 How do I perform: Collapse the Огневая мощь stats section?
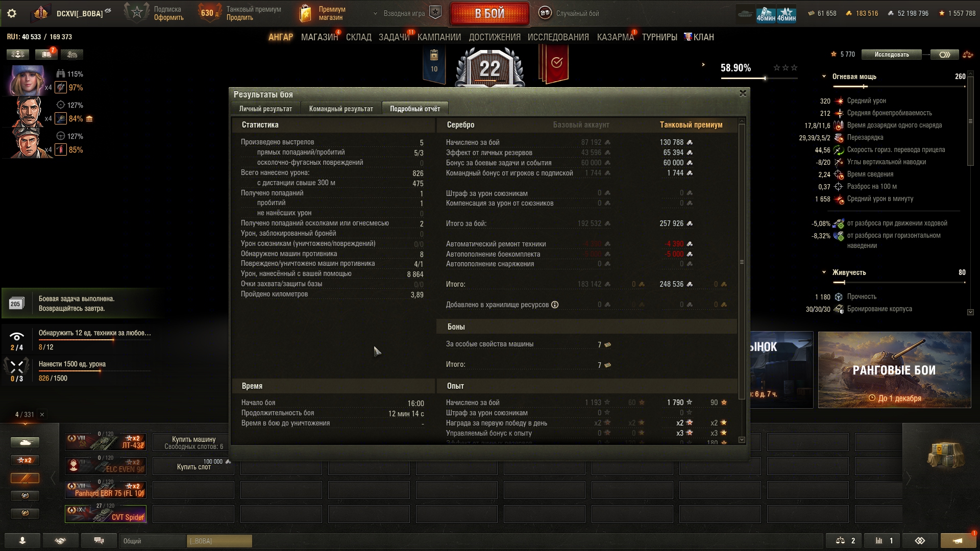[824, 77]
